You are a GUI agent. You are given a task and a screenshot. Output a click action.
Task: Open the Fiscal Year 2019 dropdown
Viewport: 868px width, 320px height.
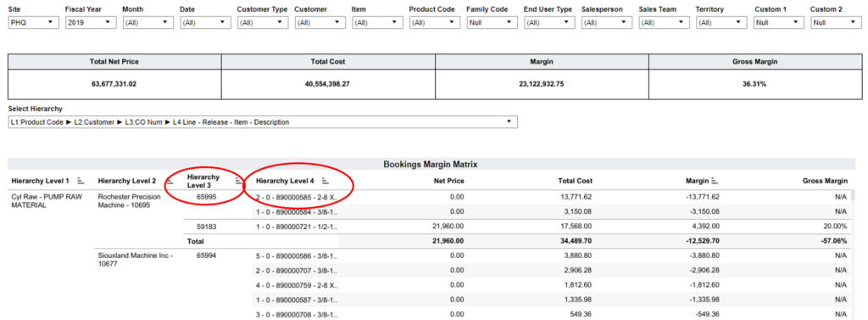point(91,23)
